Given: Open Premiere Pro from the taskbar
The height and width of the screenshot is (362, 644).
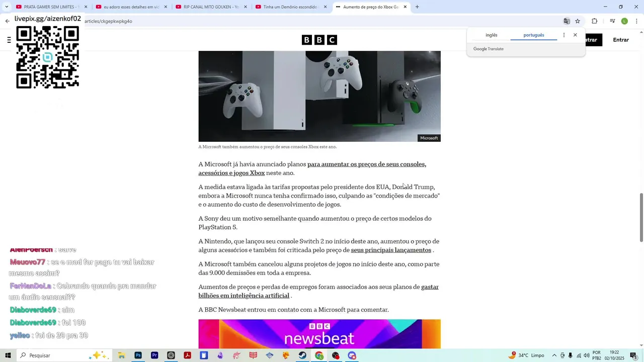Looking at the screenshot, I should (154, 355).
